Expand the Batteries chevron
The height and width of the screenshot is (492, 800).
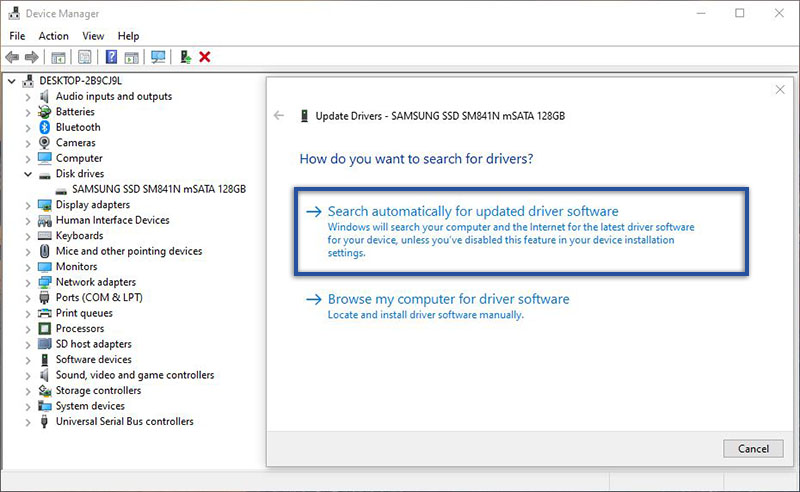pos(28,112)
